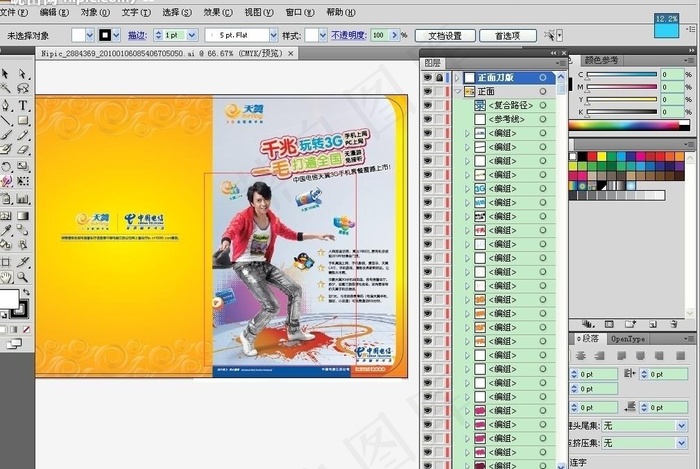This screenshot has height=469, width=700.
Task: Switch to the 颜色参考 tab
Action: pyautogui.click(x=601, y=60)
